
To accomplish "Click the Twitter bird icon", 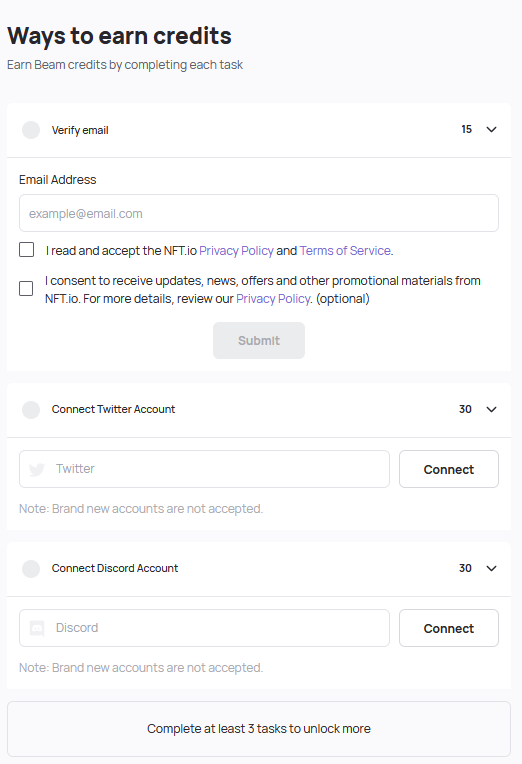I will tap(37, 469).
